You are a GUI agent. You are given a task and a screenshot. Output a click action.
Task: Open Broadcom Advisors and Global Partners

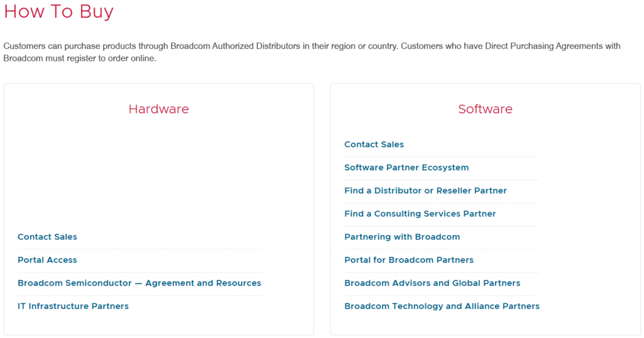(x=432, y=283)
